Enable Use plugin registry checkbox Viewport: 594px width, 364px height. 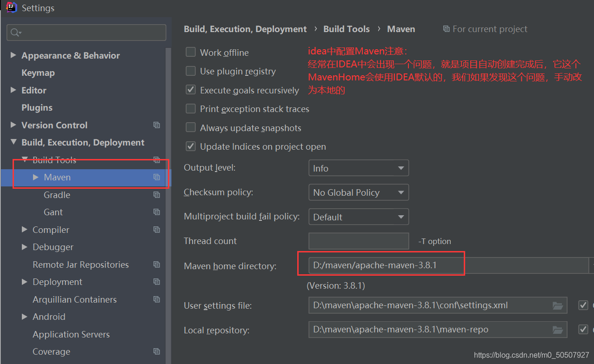tap(191, 71)
